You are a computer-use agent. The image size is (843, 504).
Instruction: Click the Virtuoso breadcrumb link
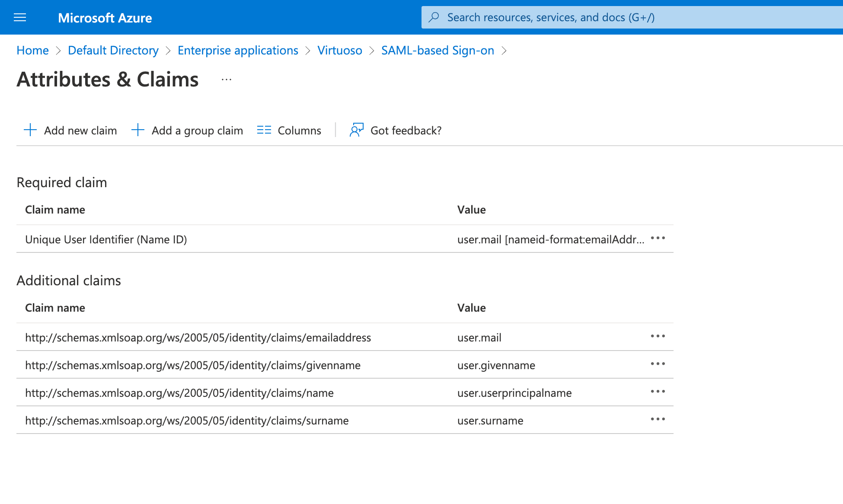[340, 51]
